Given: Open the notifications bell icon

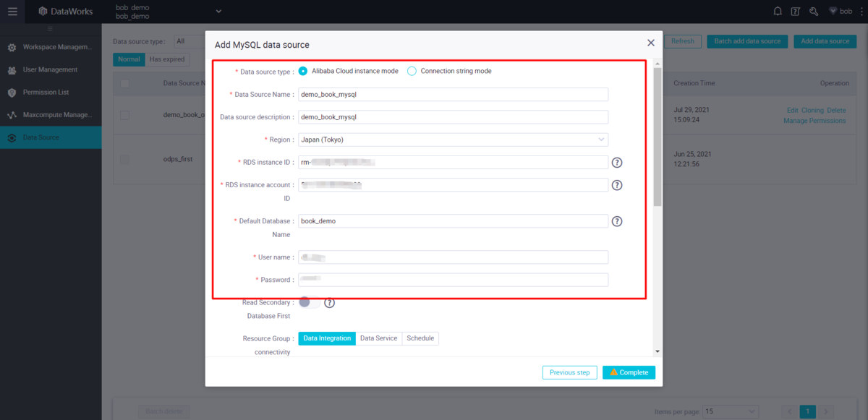Looking at the screenshot, I should point(778,11).
